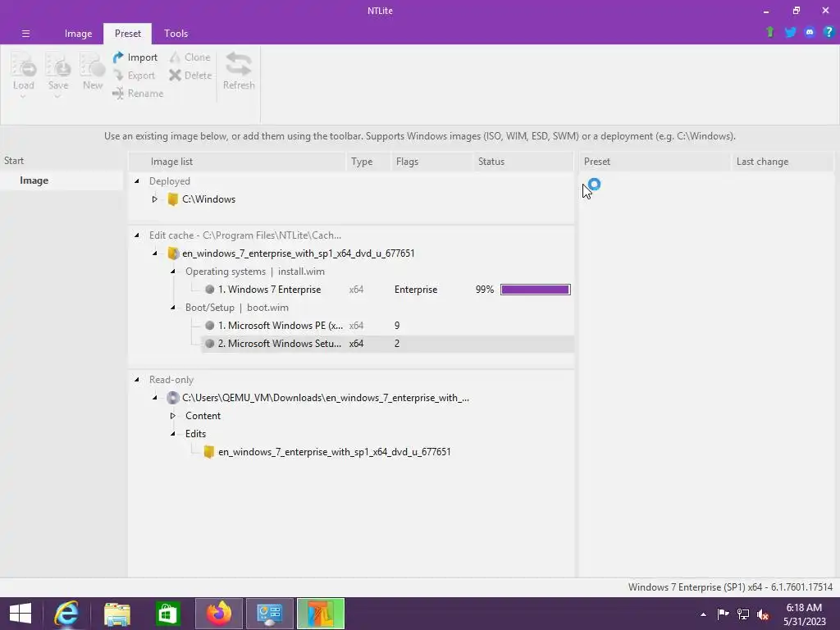Click the Rename preset button
Image resolution: width=840 pixels, height=630 pixels.
(x=138, y=94)
